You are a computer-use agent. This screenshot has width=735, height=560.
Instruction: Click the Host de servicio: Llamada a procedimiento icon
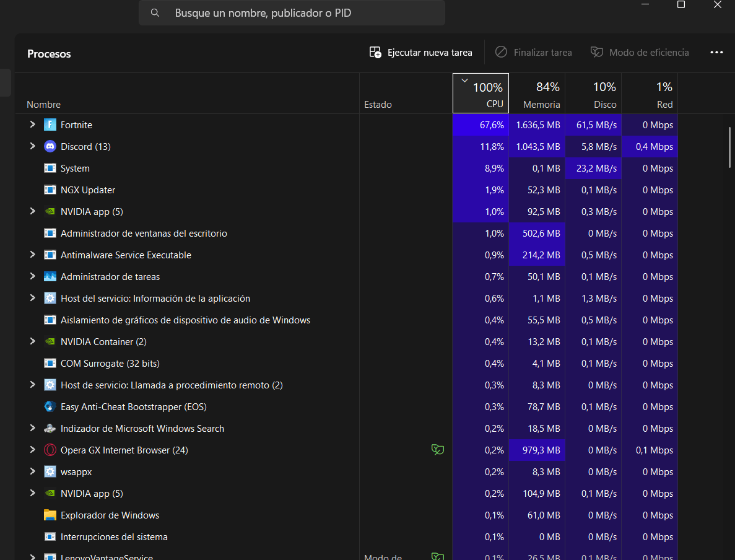pyautogui.click(x=50, y=385)
